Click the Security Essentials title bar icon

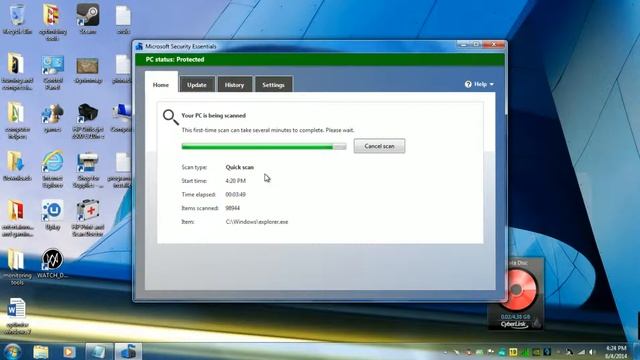click(x=139, y=46)
